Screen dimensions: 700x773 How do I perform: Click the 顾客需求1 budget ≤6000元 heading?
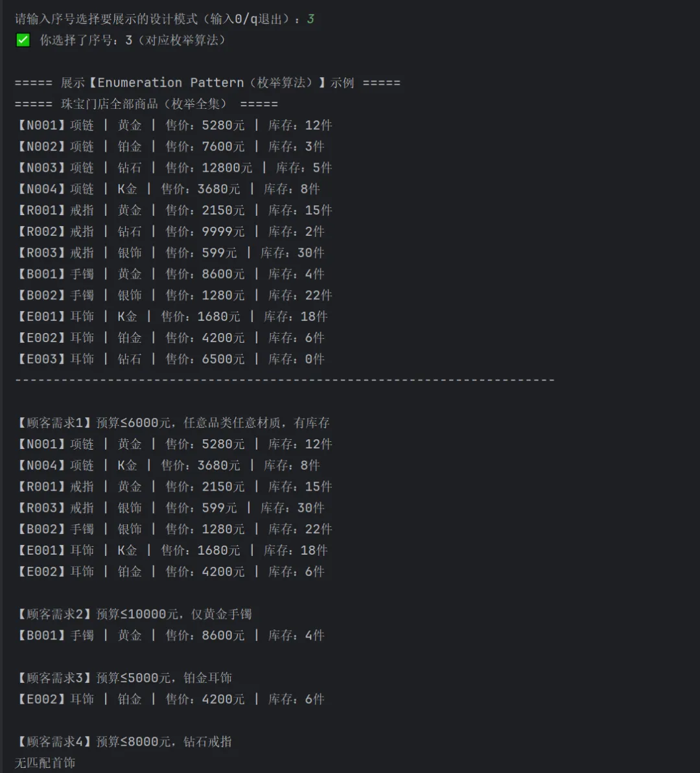(x=172, y=422)
